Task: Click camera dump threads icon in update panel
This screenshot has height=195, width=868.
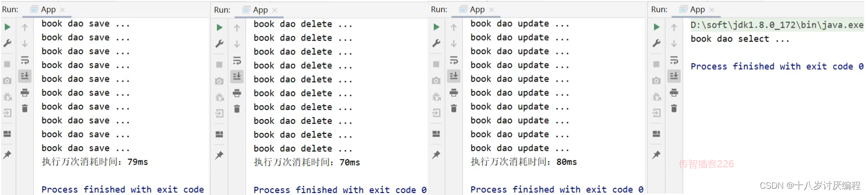Action: pos(436,81)
